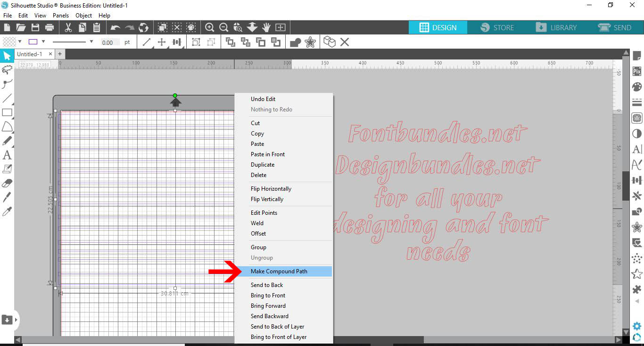Image resolution: width=644 pixels, height=346 pixels.
Task: Open the Object menu
Action: pos(84,16)
